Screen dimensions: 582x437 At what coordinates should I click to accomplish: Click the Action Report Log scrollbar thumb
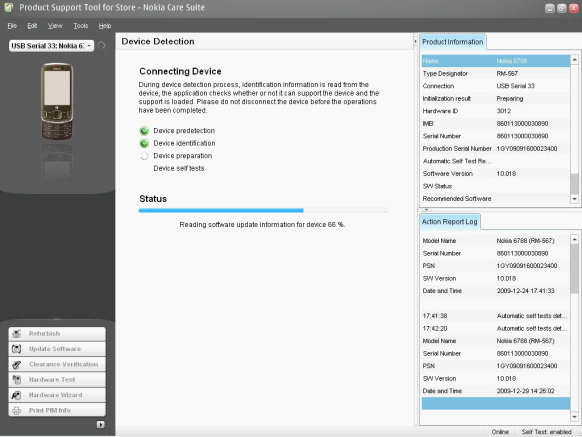point(575,268)
